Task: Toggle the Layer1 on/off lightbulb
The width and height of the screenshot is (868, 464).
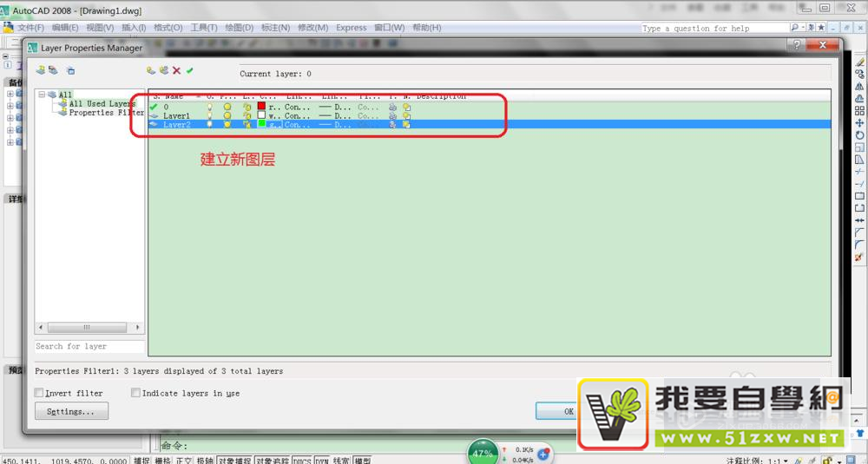Action: [x=209, y=115]
